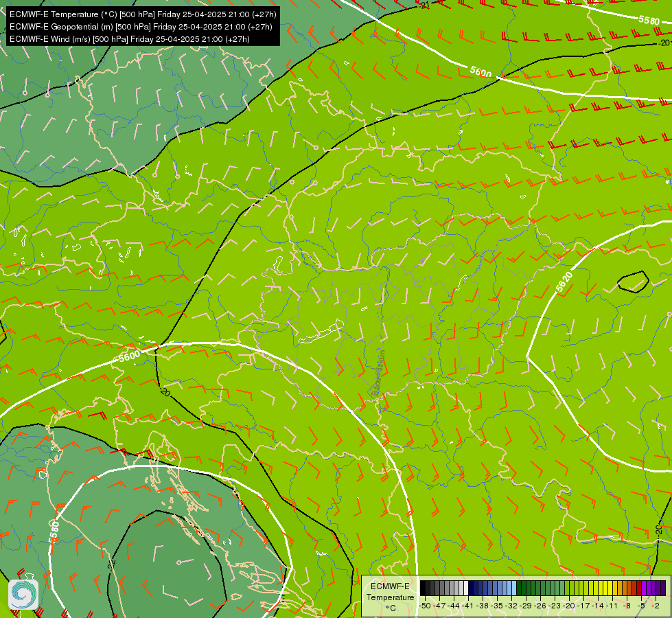Click the -5 value on temperature legend

tap(640, 606)
